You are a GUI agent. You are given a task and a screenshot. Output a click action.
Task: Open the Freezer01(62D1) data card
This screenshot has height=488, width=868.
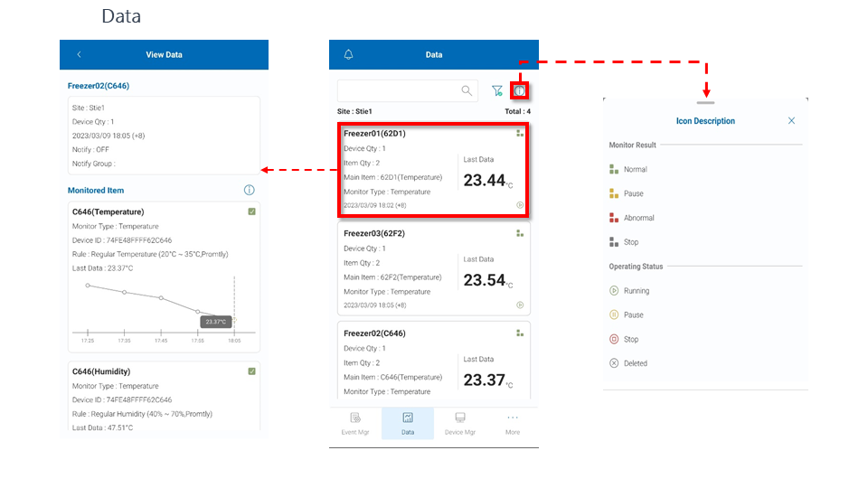click(x=433, y=171)
